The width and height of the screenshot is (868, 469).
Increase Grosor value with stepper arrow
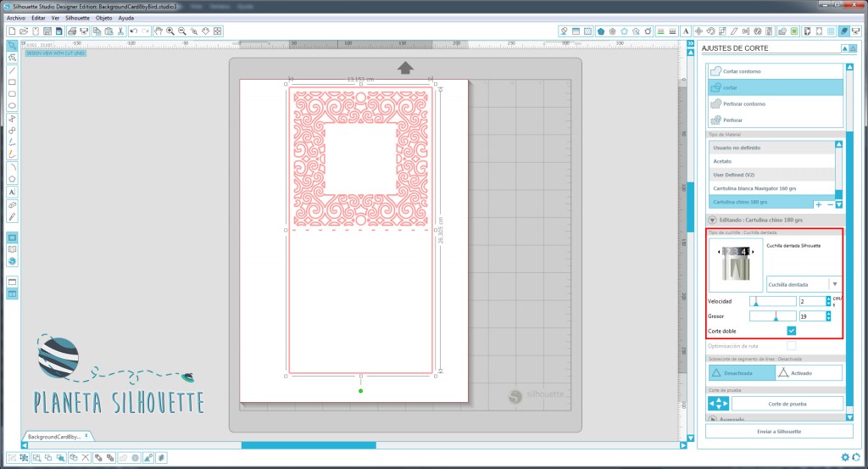[x=828, y=314]
